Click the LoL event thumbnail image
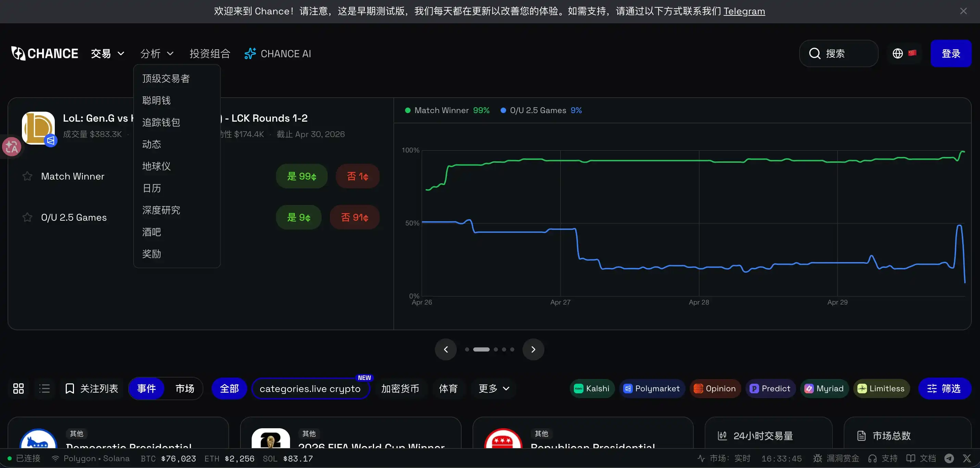 (x=38, y=128)
